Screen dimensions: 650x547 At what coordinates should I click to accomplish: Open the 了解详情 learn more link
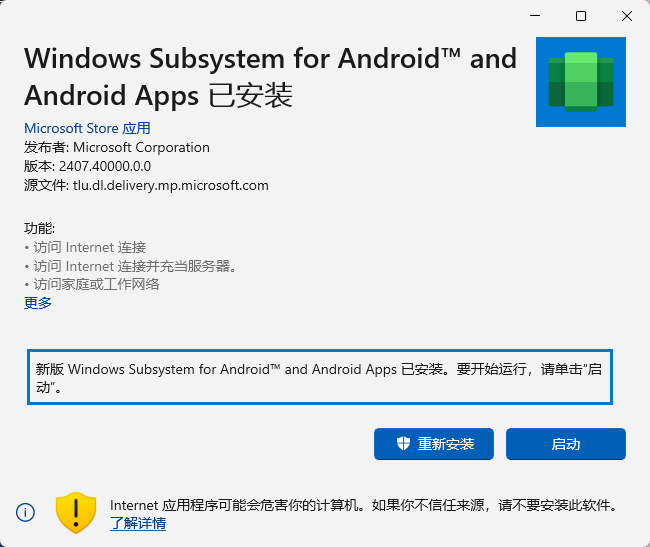pos(138,523)
